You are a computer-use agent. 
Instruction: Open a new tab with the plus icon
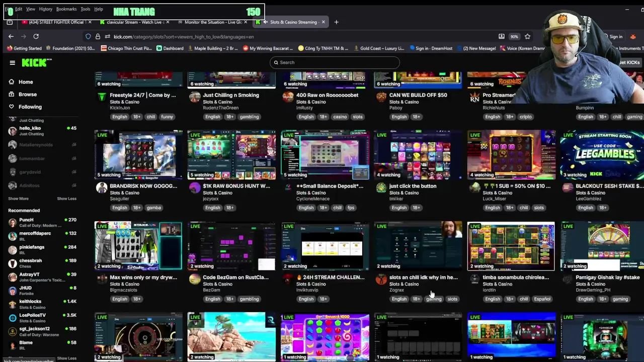click(336, 22)
